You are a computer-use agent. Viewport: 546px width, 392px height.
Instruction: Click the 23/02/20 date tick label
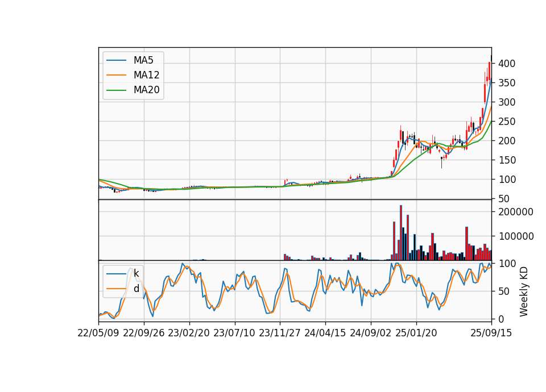tap(189, 333)
